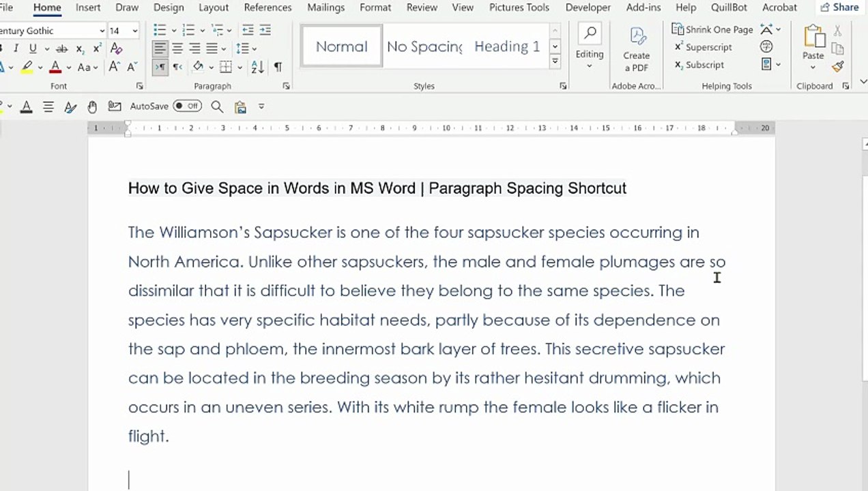Select the Normal style
868x491 pixels.
[x=342, y=46]
